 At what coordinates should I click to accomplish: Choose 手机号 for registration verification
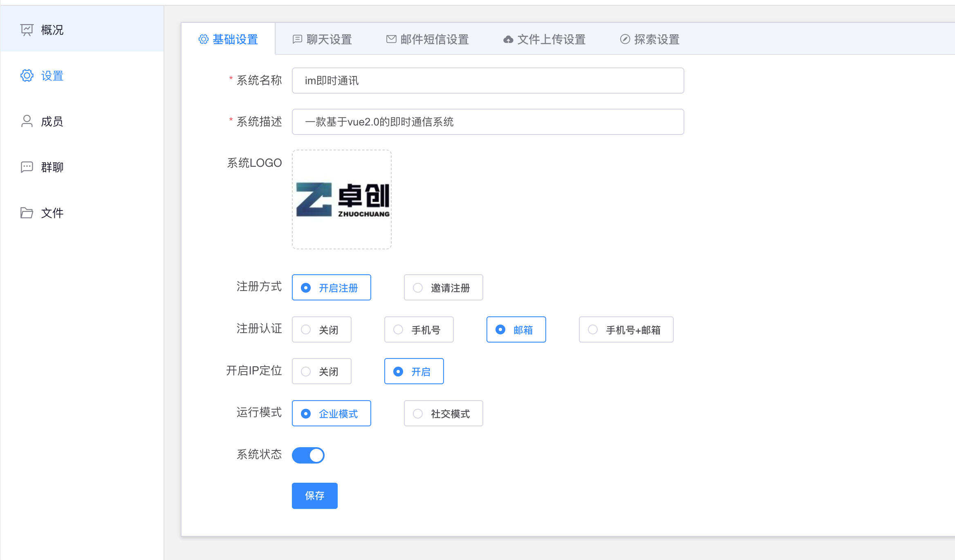point(419,330)
